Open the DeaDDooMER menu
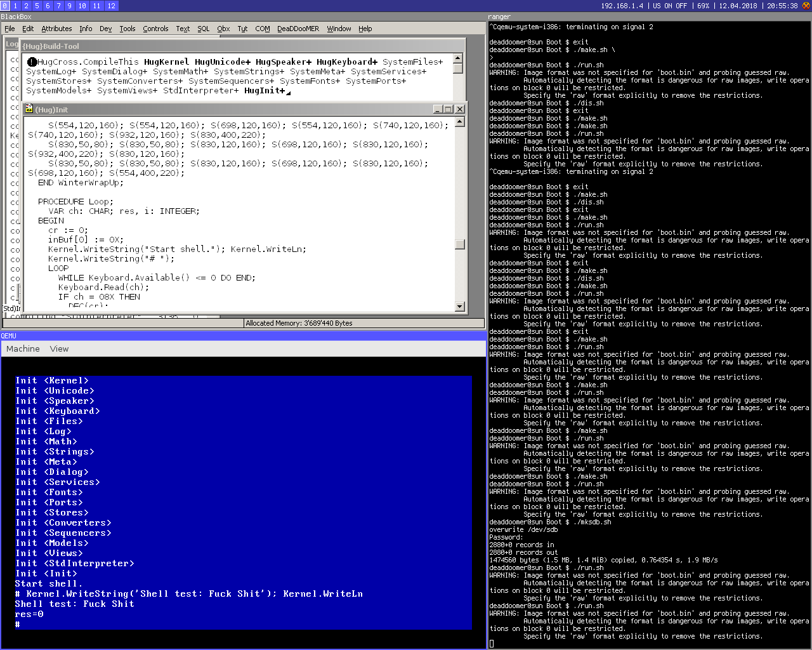 coord(298,29)
